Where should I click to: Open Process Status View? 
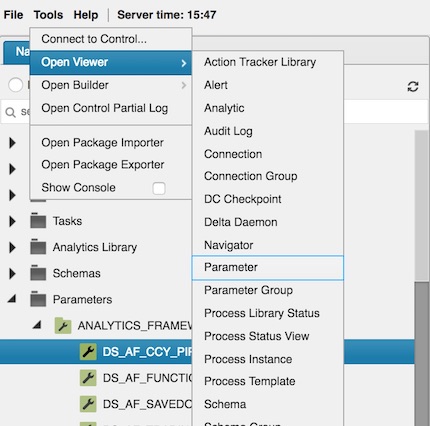[x=268, y=336]
